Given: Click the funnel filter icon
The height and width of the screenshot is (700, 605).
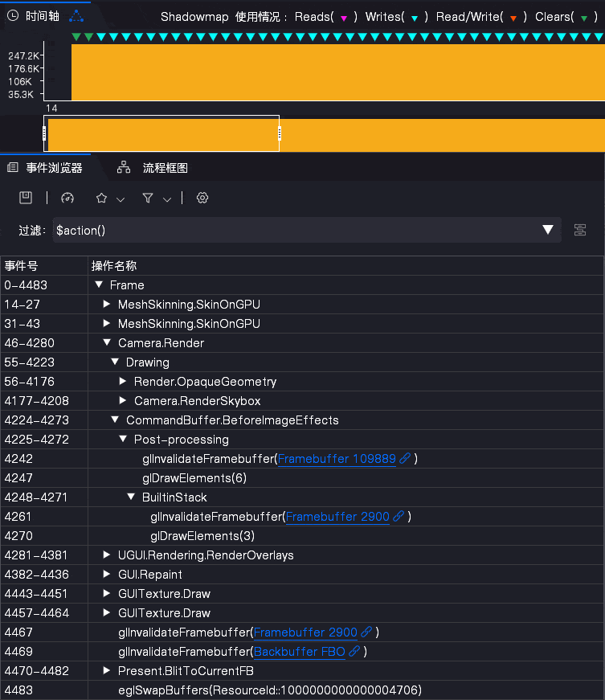Looking at the screenshot, I should click(x=148, y=198).
